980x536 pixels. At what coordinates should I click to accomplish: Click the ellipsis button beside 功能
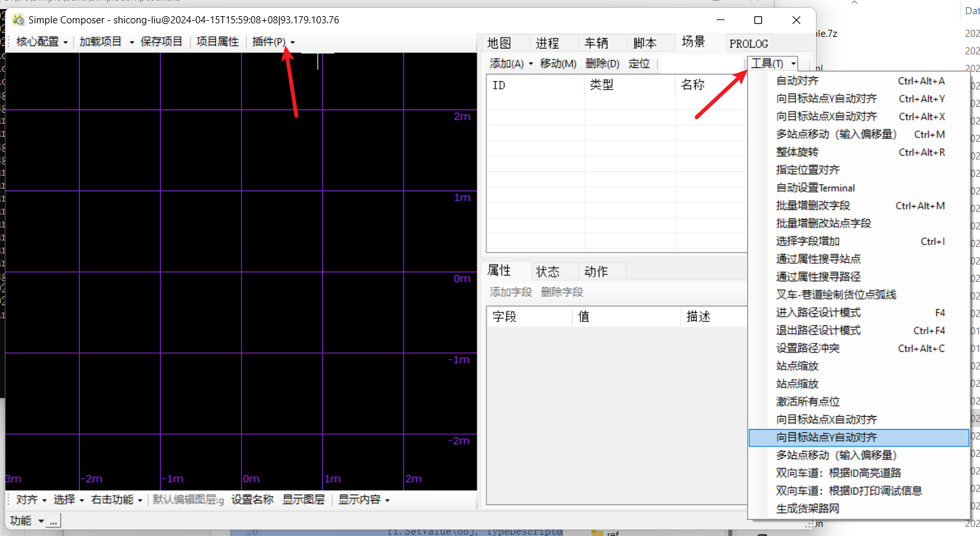(54, 521)
